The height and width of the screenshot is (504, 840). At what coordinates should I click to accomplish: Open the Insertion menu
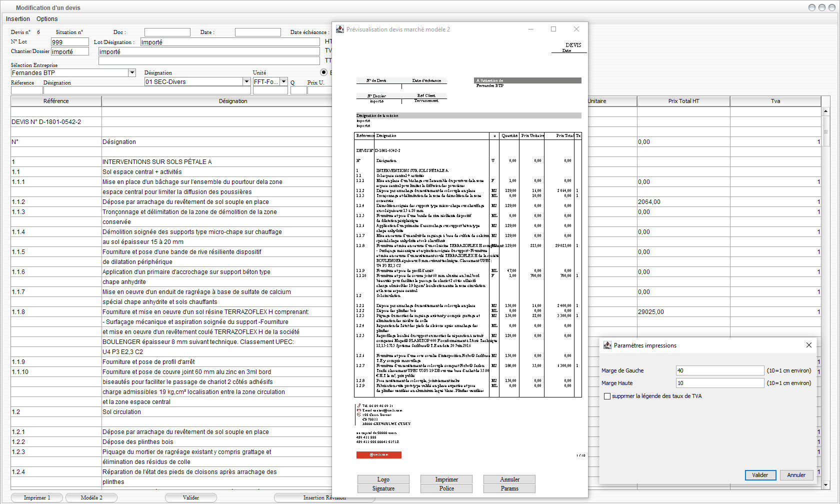pyautogui.click(x=18, y=19)
